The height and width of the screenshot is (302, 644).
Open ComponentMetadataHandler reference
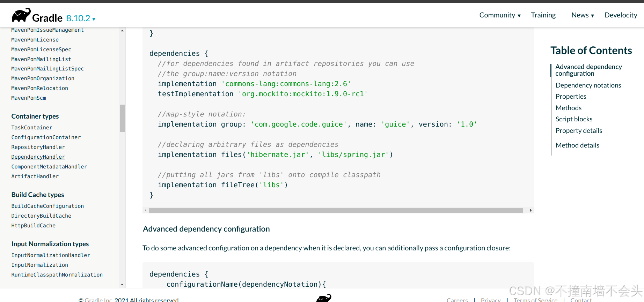tap(49, 167)
